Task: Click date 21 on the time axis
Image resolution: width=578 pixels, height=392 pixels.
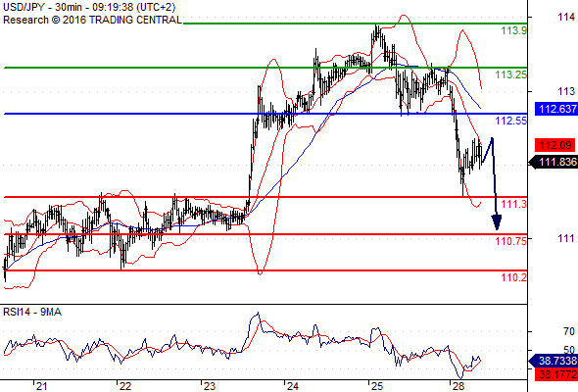Action: 41,386
